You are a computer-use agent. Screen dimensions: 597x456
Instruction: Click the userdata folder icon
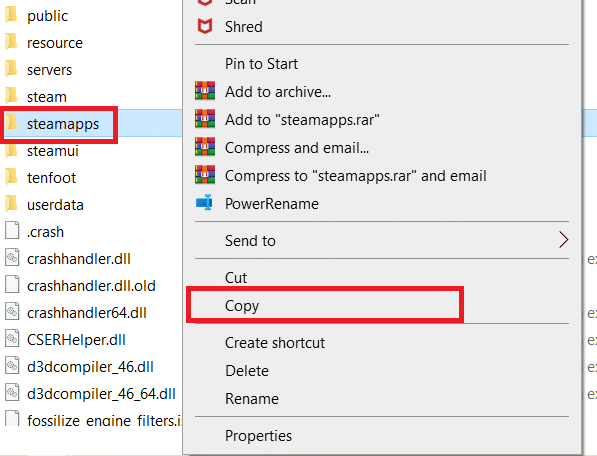coord(11,204)
